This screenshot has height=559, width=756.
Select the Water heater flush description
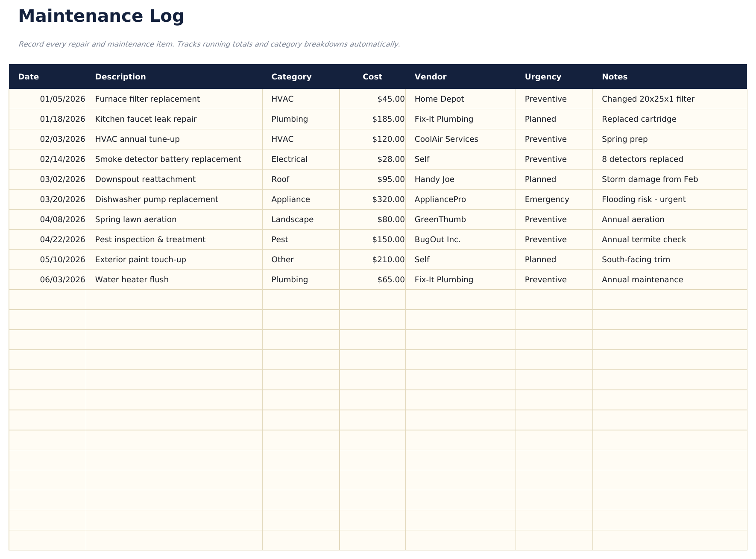[x=132, y=279]
